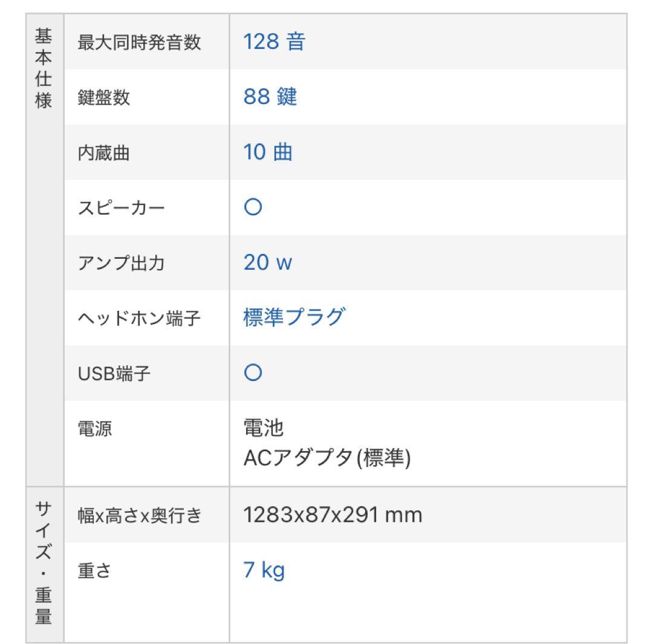The width and height of the screenshot is (653, 644).
Task: Click the 標準プラグ headphone link
Action: pos(294,317)
